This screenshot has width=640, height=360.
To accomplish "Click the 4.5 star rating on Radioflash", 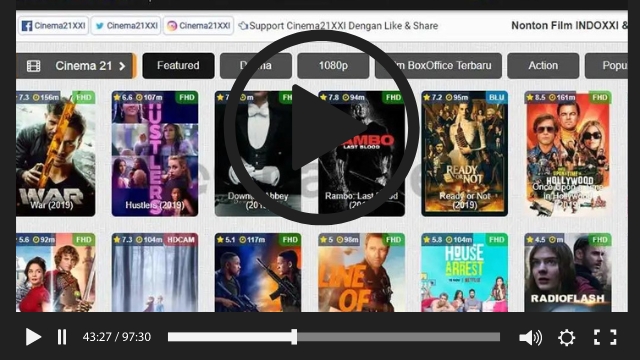I will coord(536,240).
